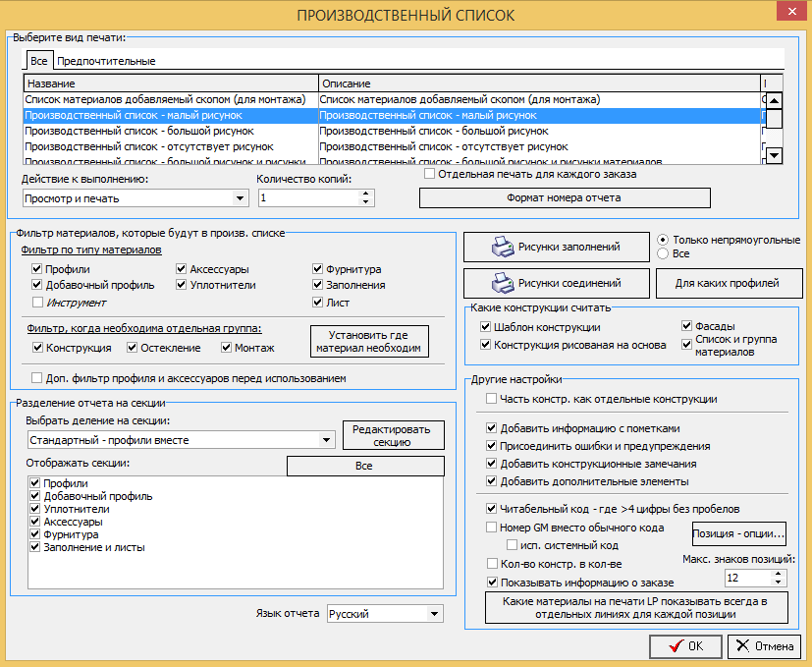
Task: Toggle the Заполнения checkbox
Action: 317,285
